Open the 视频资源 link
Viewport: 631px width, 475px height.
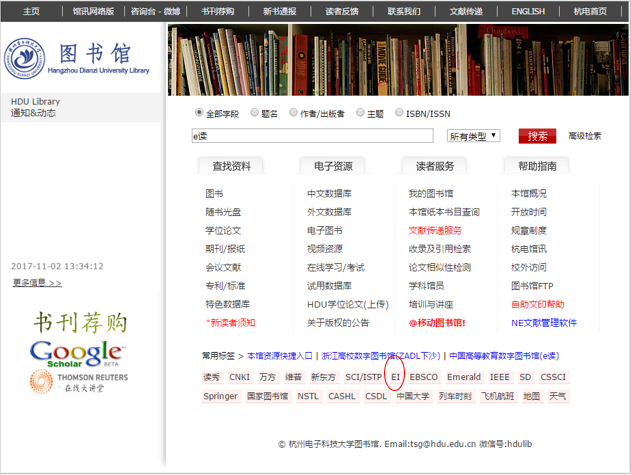point(325,249)
